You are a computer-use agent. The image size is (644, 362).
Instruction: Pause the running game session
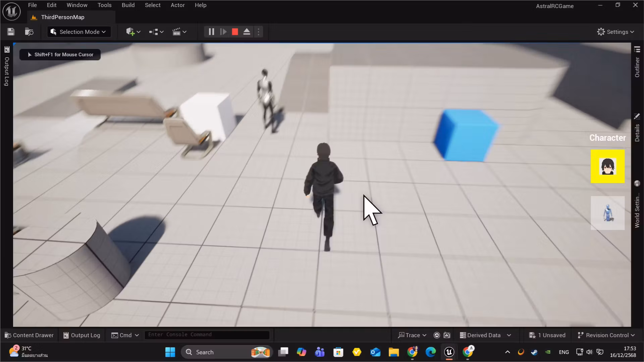211,32
